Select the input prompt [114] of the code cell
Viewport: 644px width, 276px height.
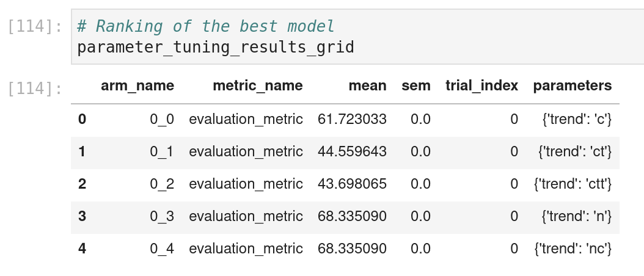click(34, 27)
